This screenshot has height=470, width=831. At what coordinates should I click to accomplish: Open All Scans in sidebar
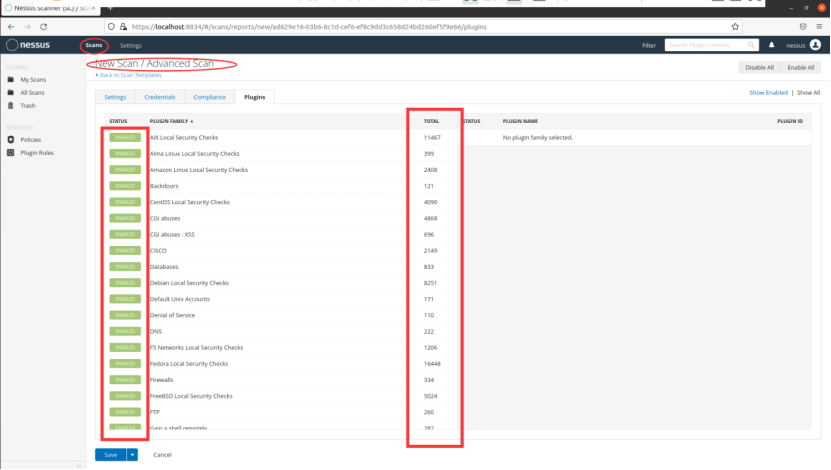pos(32,93)
